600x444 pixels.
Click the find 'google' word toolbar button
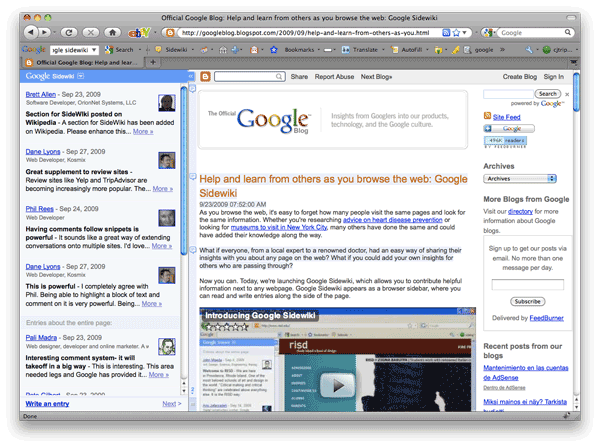479,50
